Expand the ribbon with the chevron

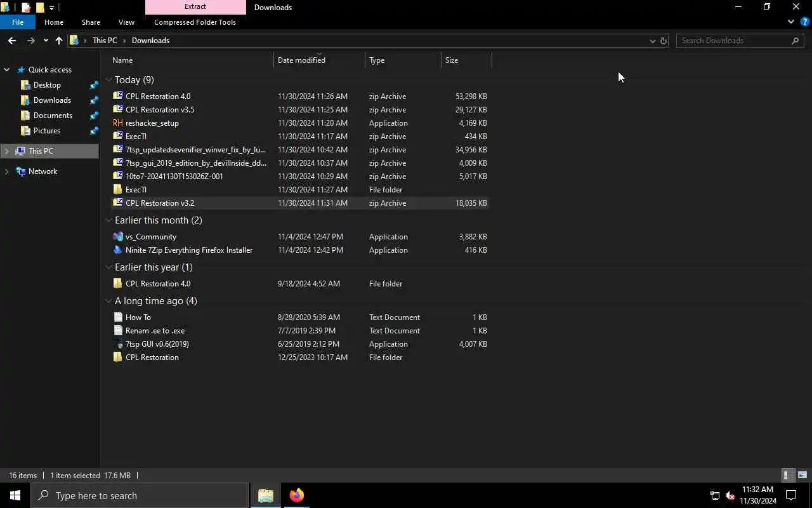(791, 22)
